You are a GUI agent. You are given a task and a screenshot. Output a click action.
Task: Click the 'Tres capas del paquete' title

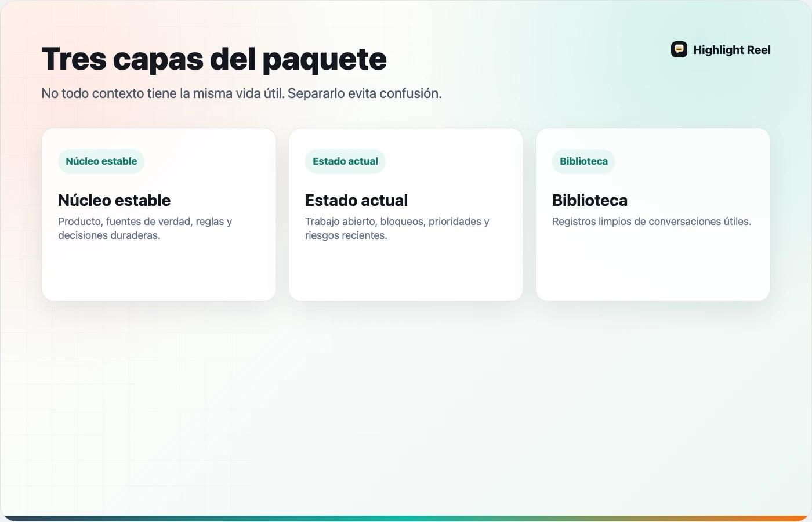(x=214, y=59)
